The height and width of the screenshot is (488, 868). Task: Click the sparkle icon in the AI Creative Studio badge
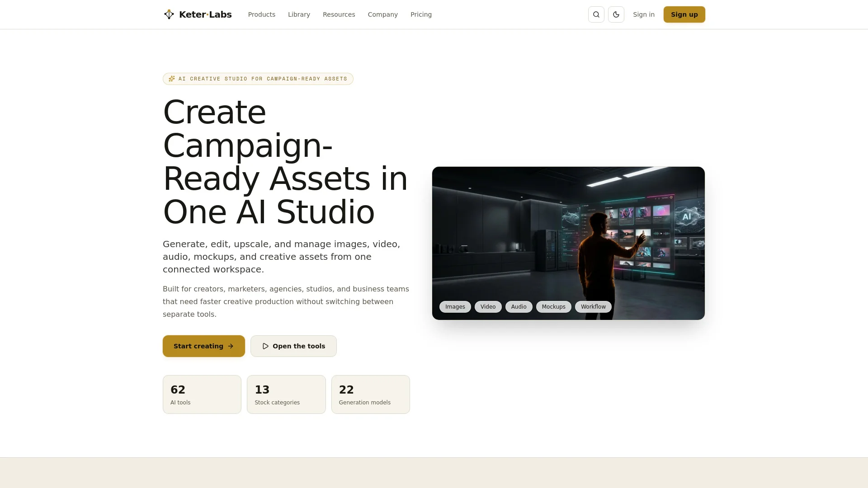click(172, 79)
